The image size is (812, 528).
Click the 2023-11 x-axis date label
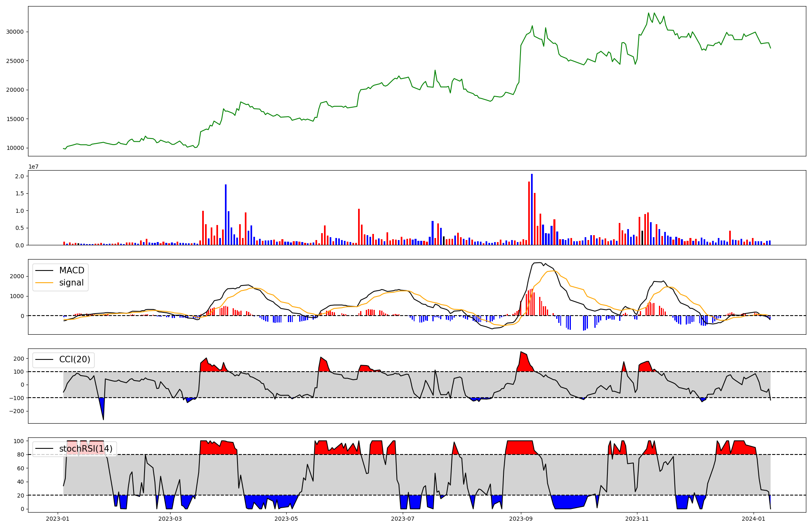(637, 519)
